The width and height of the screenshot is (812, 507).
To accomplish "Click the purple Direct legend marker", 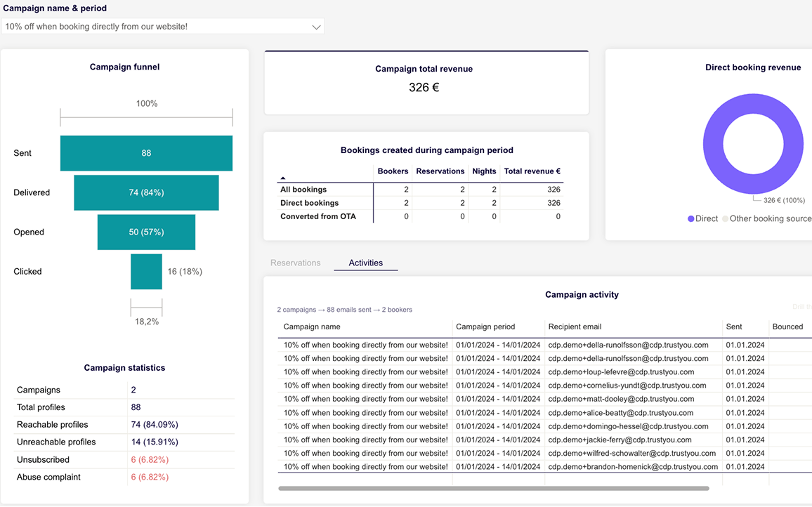I will tap(691, 219).
